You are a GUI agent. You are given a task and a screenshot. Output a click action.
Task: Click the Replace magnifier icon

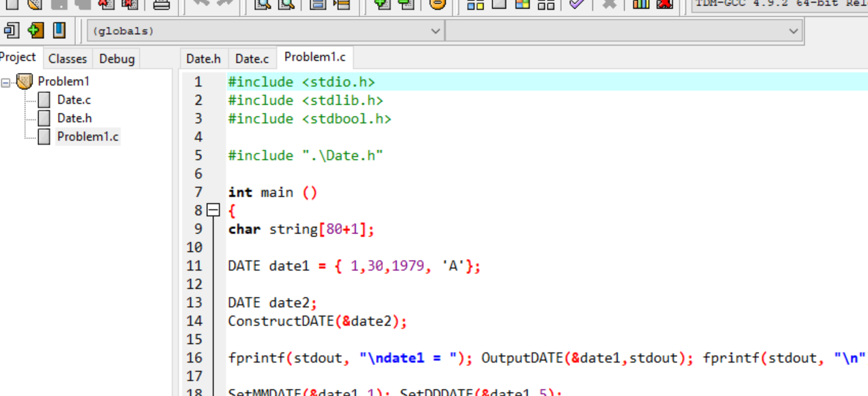(x=286, y=4)
